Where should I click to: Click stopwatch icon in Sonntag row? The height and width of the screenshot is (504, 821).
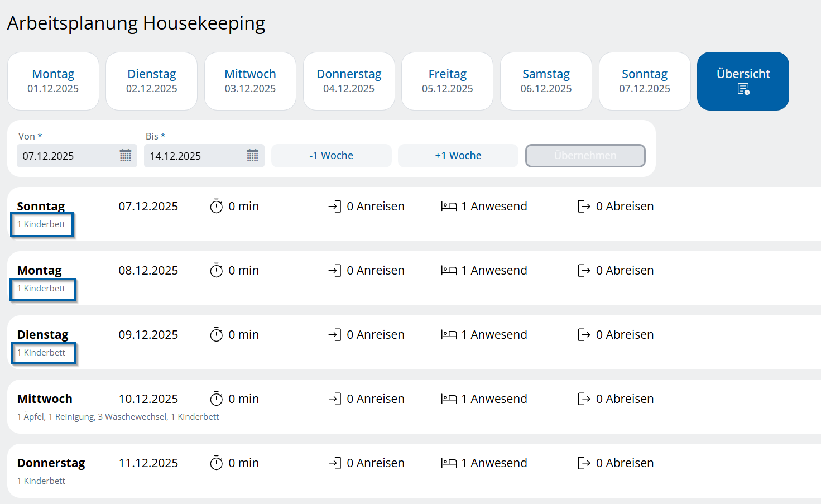click(x=217, y=207)
